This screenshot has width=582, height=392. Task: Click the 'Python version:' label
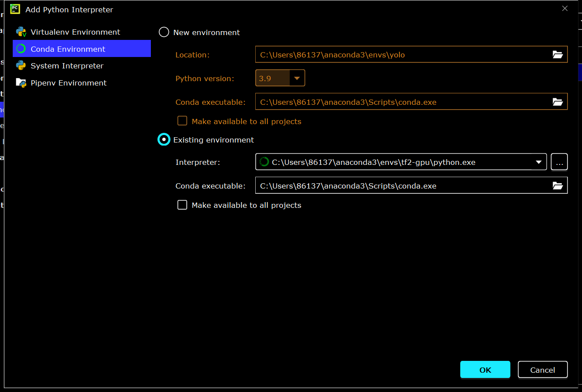[205, 78]
